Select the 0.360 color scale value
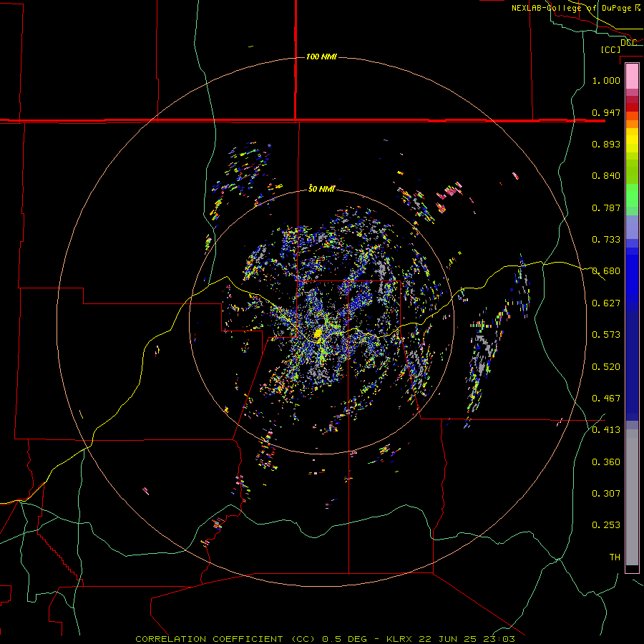The width and height of the screenshot is (644, 644). pos(606,462)
